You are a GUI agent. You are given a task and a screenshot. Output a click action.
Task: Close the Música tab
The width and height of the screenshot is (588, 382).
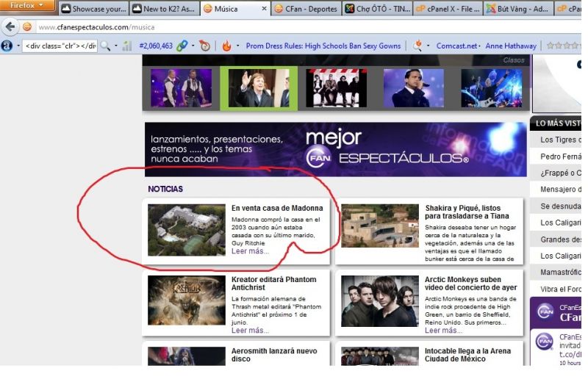pyautogui.click(x=264, y=8)
